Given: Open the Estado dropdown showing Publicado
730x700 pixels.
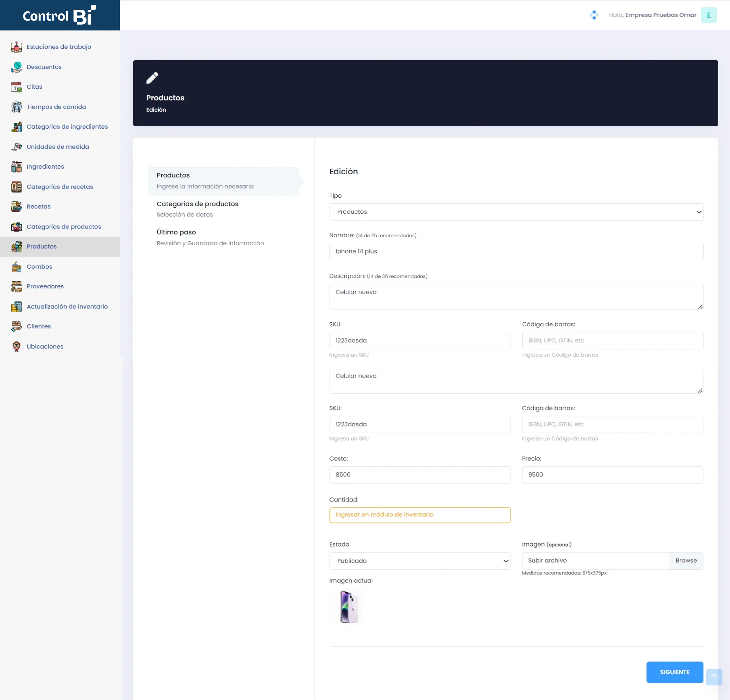Looking at the screenshot, I should [x=420, y=561].
